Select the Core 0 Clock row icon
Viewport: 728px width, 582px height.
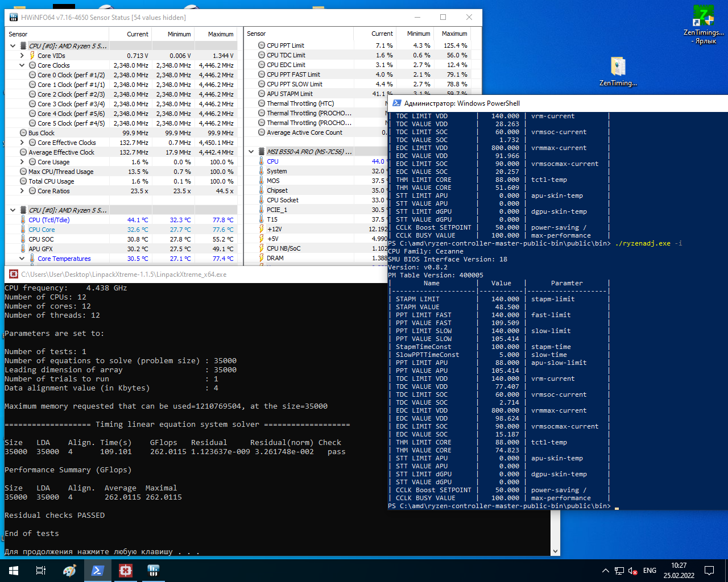(x=32, y=75)
